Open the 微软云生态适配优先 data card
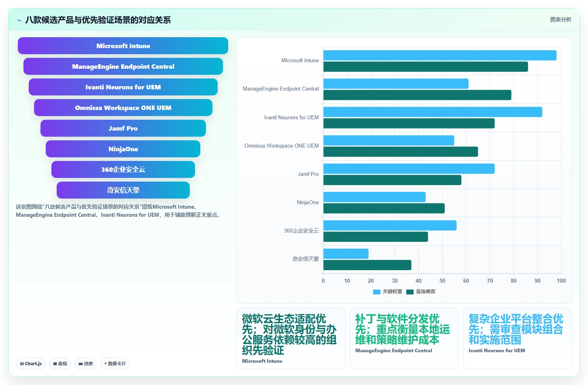This screenshot has height=385, width=588. (291, 338)
